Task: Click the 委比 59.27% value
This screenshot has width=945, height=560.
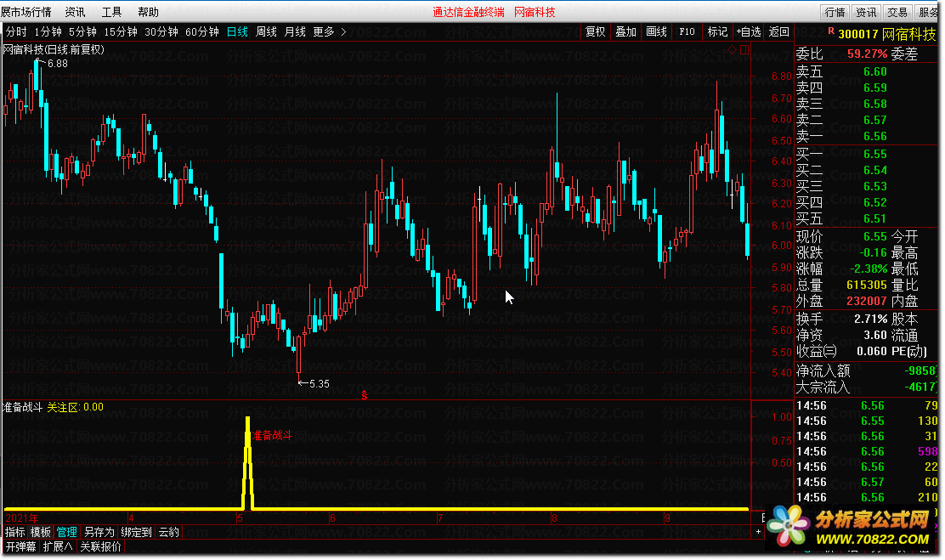Action: [868, 54]
